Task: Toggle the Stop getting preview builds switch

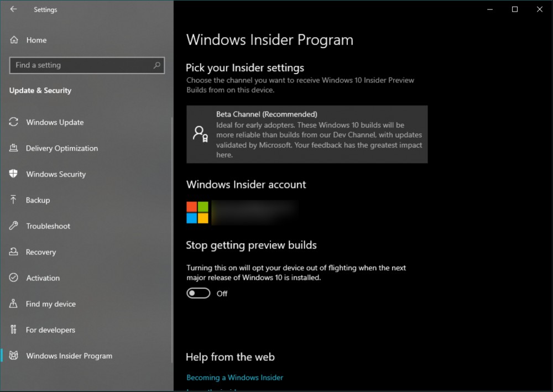Action: coord(198,293)
